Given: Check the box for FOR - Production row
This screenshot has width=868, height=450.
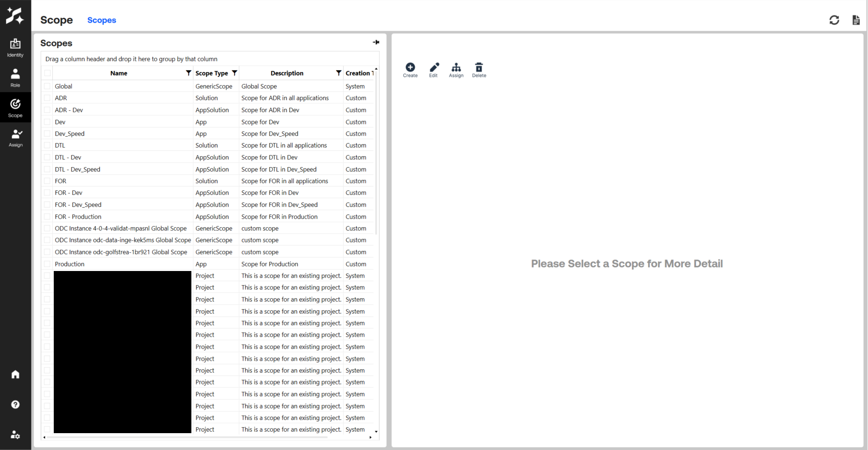Looking at the screenshot, I should 47,216.
